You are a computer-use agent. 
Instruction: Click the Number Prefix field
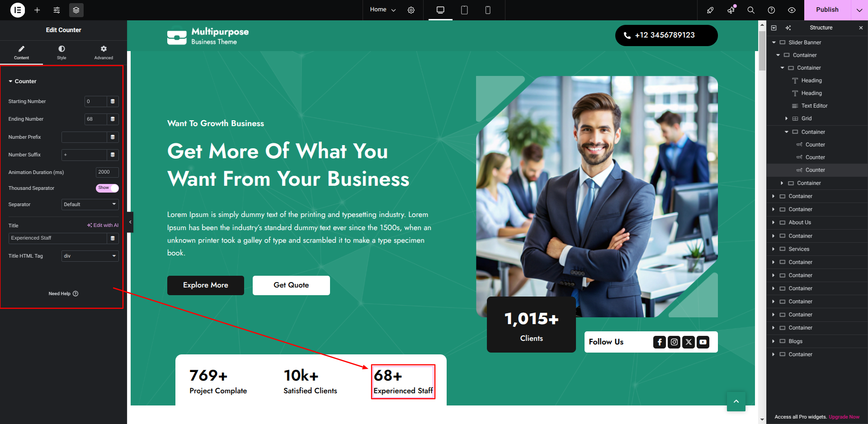tap(84, 137)
